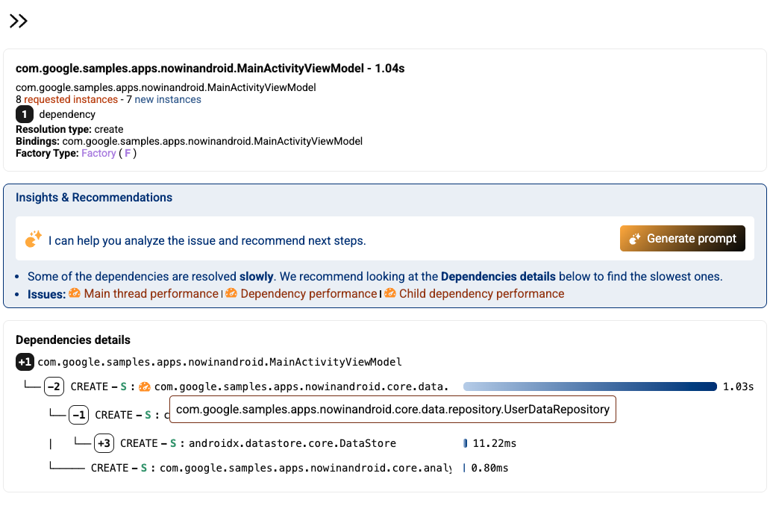This screenshot has width=773, height=532.
Task: Click the 'Factory' type link
Action: 98,153
